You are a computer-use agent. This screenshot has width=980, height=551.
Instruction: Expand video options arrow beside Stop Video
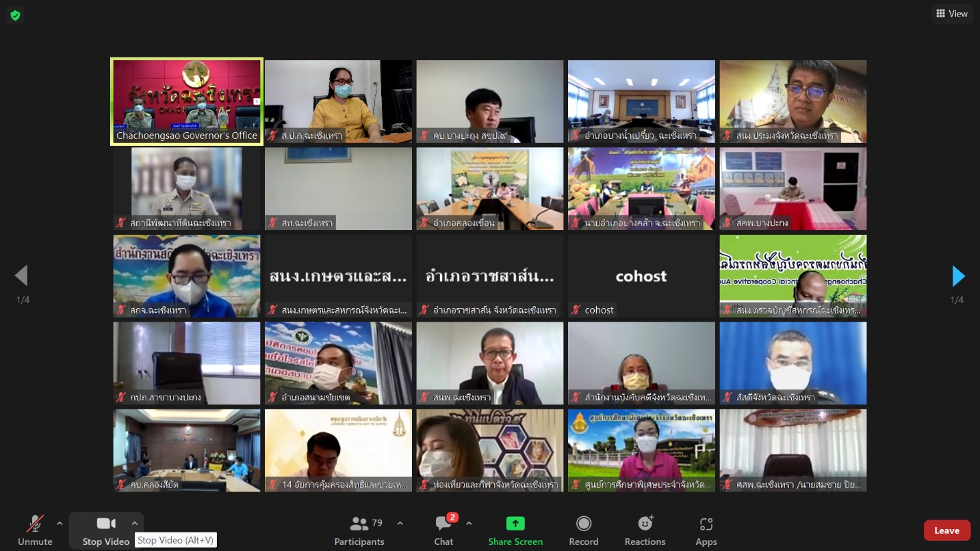(x=134, y=524)
